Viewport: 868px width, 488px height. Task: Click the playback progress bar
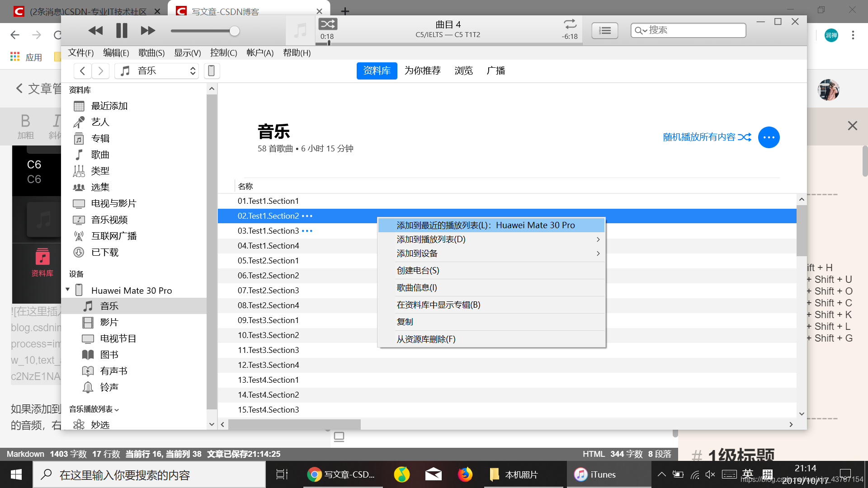[449, 44]
